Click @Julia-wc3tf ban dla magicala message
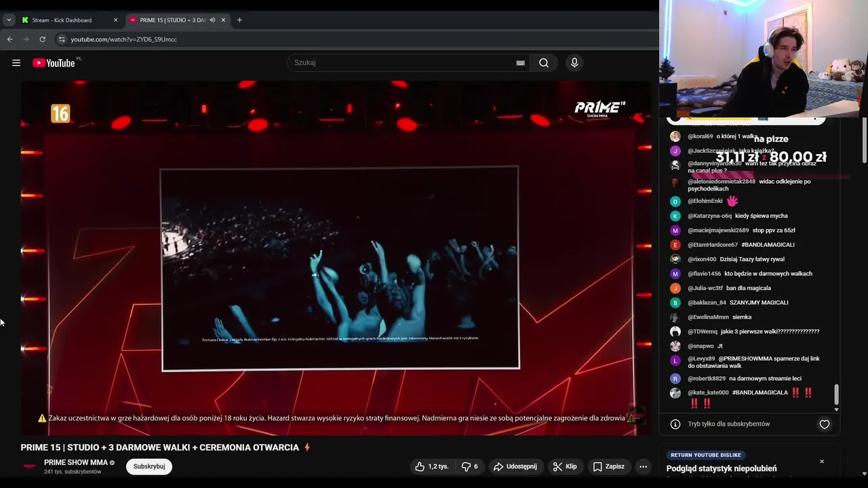This screenshot has width=868, height=488. tap(748, 289)
